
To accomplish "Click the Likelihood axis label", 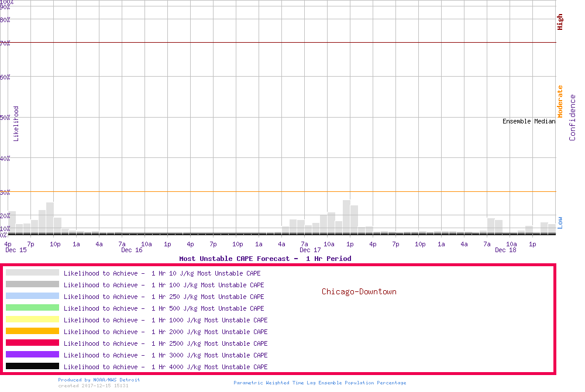I will click(16, 123).
